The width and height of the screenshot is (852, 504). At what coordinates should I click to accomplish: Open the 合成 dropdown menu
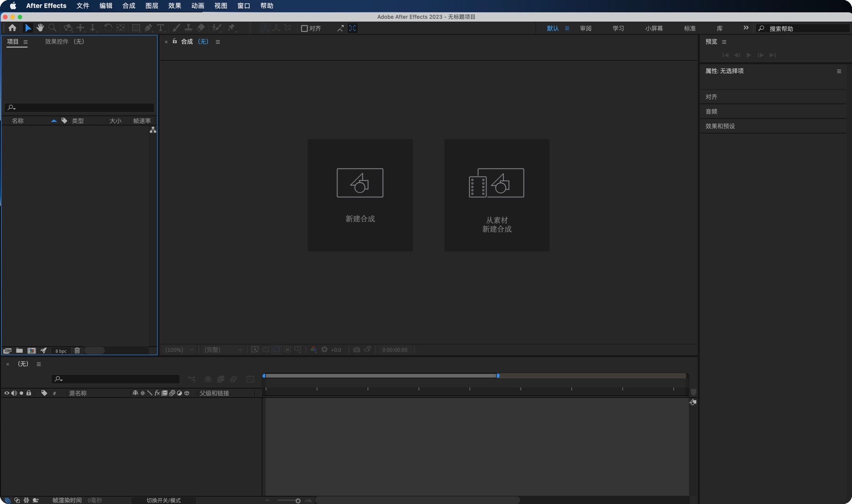click(x=128, y=6)
